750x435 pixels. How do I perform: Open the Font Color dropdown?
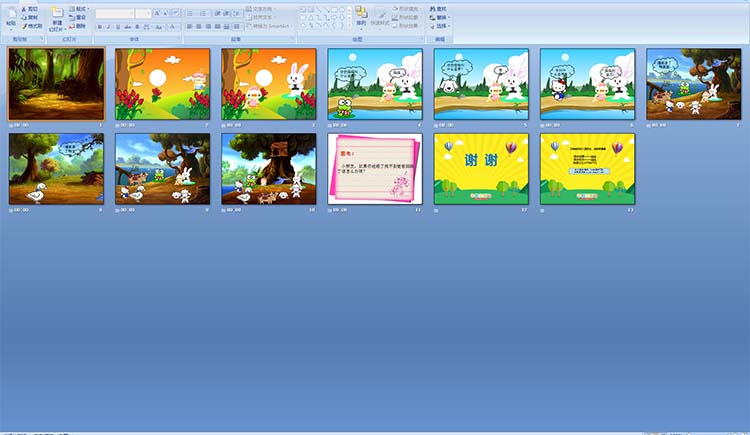pyautogui.click(x=174, y=27)
